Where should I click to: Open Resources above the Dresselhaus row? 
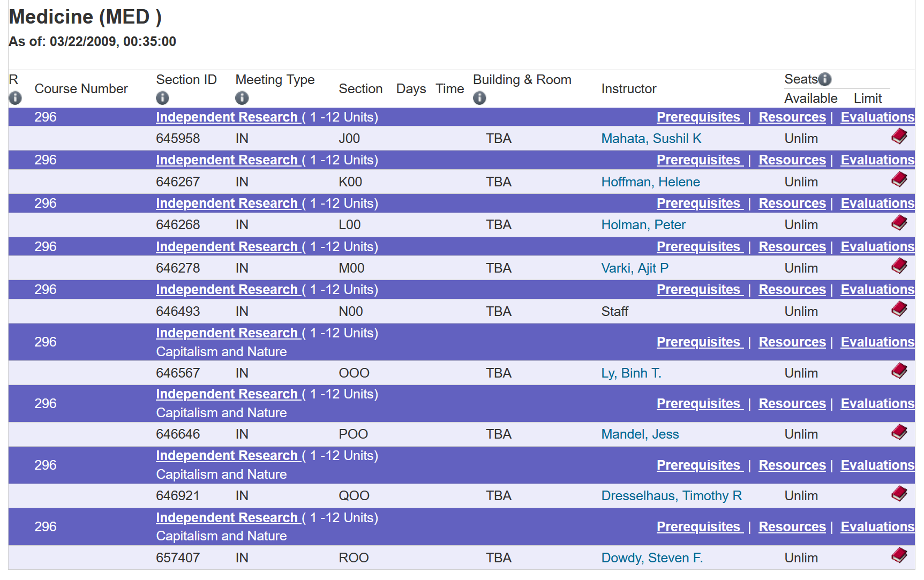click(792, 465)
